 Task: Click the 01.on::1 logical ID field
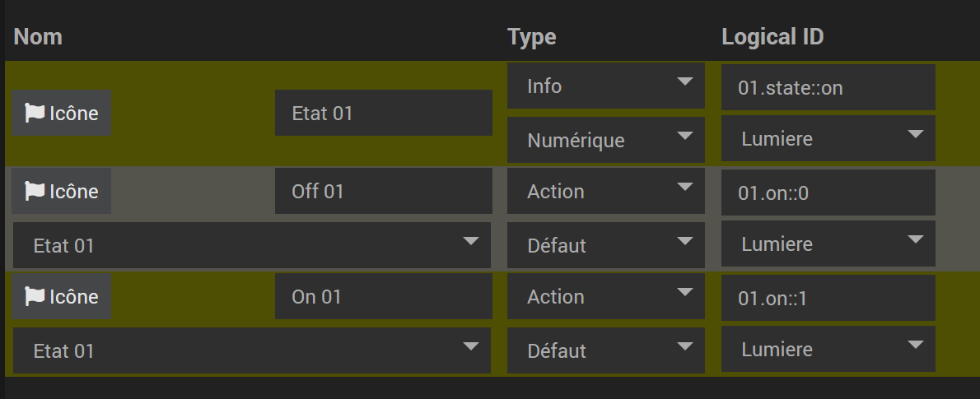pos(828,299)
